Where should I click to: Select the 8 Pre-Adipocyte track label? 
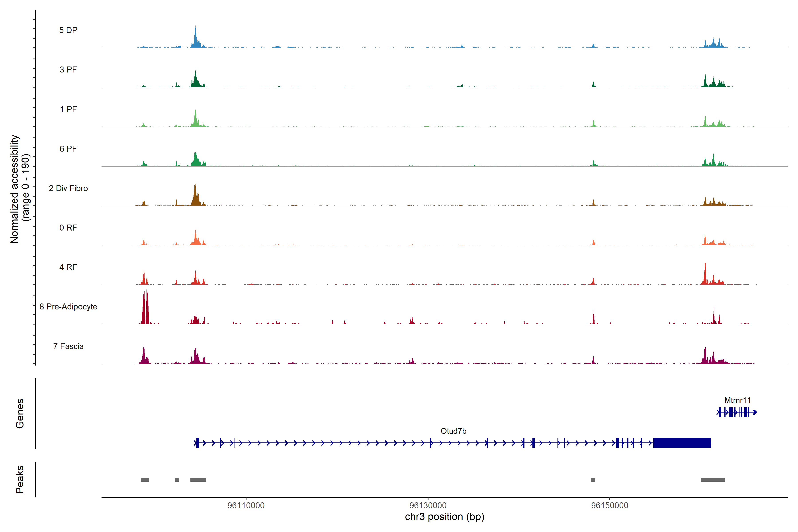(x=68, y=307)
